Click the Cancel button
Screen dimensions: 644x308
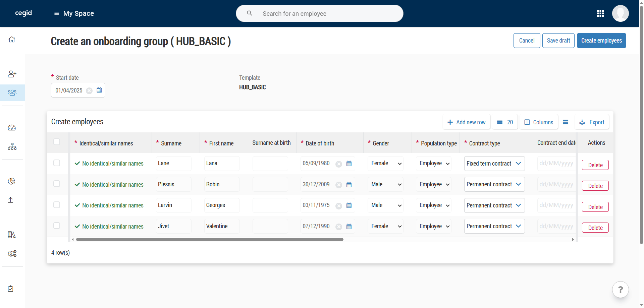527,41
